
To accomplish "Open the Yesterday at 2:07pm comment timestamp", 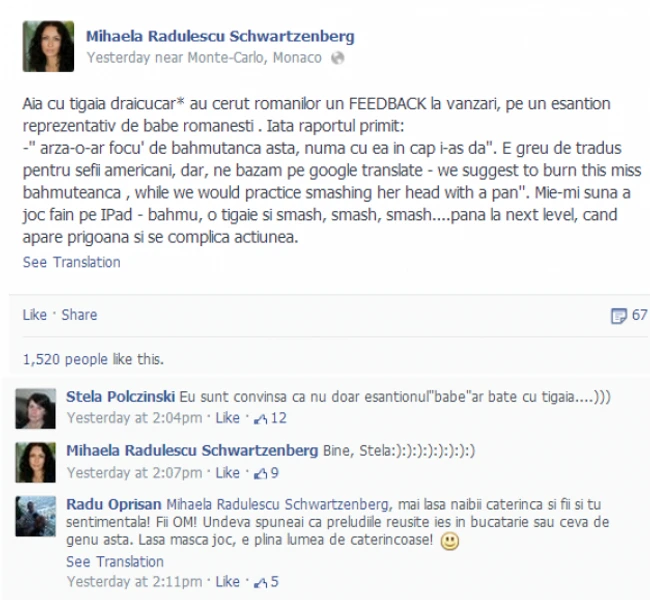I will click(134, 473).
